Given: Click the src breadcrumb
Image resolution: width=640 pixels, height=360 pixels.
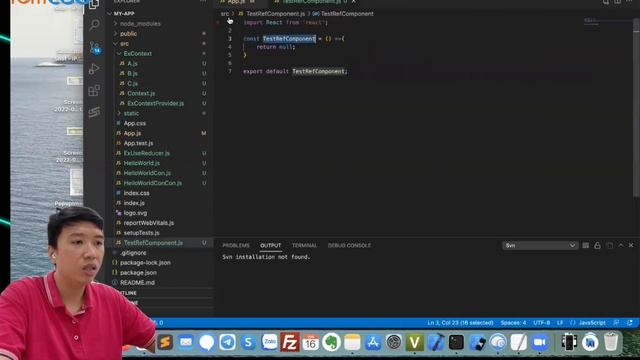Looking at the screenshot, I should [225, 13].
